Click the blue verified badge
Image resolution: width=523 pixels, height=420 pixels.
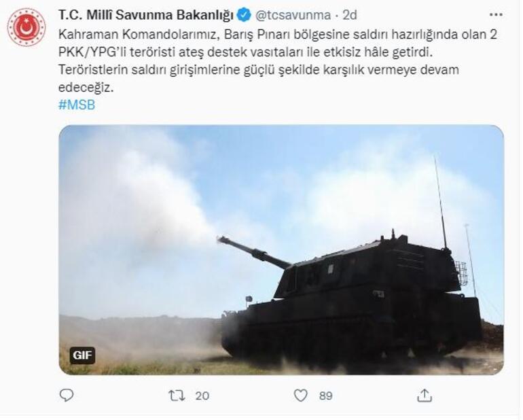(245, 16)
